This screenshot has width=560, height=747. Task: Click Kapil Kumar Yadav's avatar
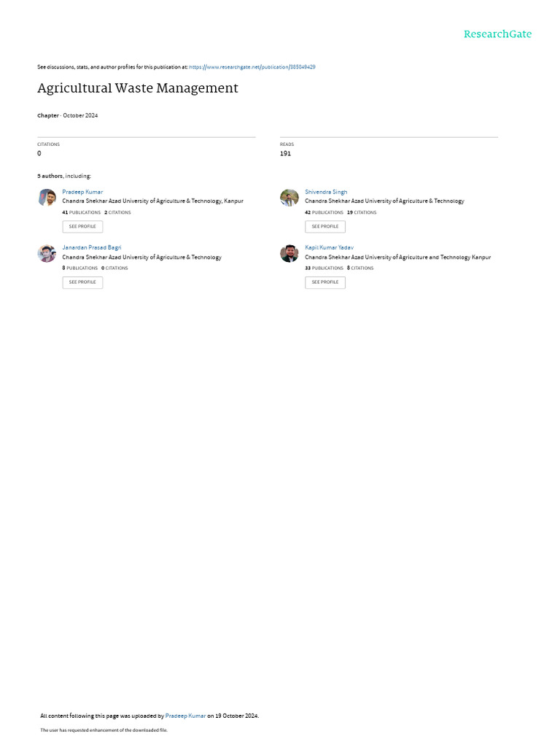[x=289, y=253]
